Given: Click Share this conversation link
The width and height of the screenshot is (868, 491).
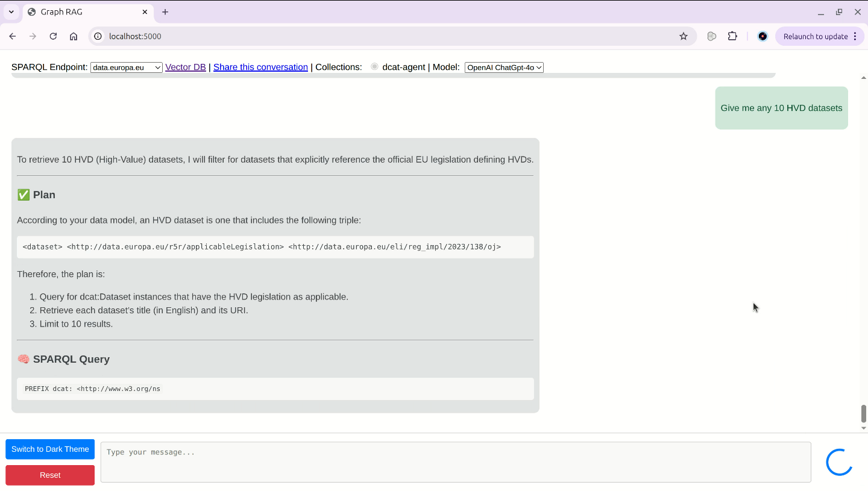Looking at the screenshot, I should pyautogui.click(x=260, y=67).
